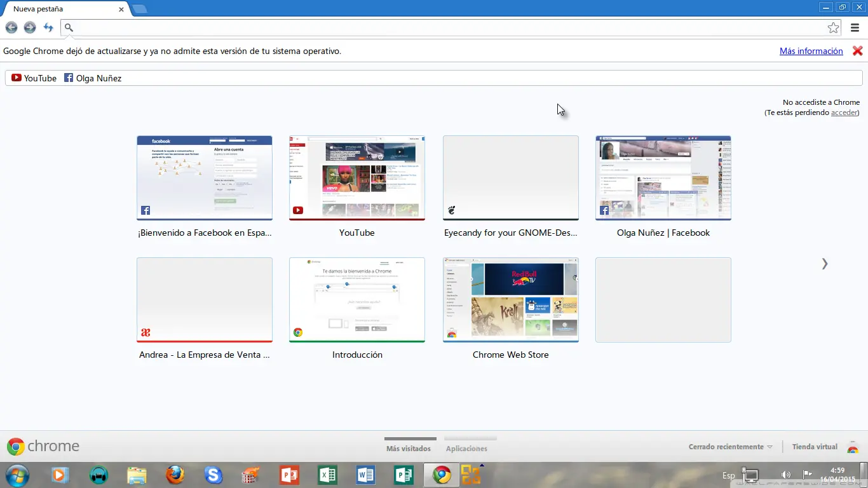Image resolution: width=868 pixels, height=488 pixels.
Task: Open Excel from the taskbar
Action: point(327,475)
